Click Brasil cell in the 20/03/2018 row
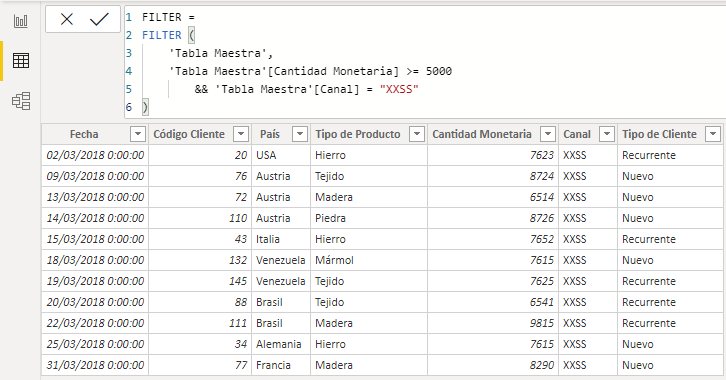The height and width of the screenshot is (380, 726). (x=281, y=302)
